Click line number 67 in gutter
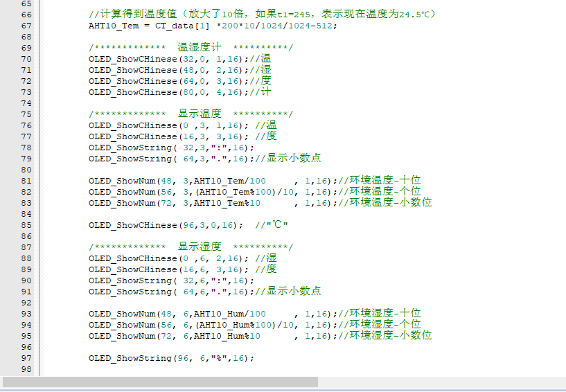The height and width of the screenshot is (392, 566). pyautogui.click(x=26, y=26)
